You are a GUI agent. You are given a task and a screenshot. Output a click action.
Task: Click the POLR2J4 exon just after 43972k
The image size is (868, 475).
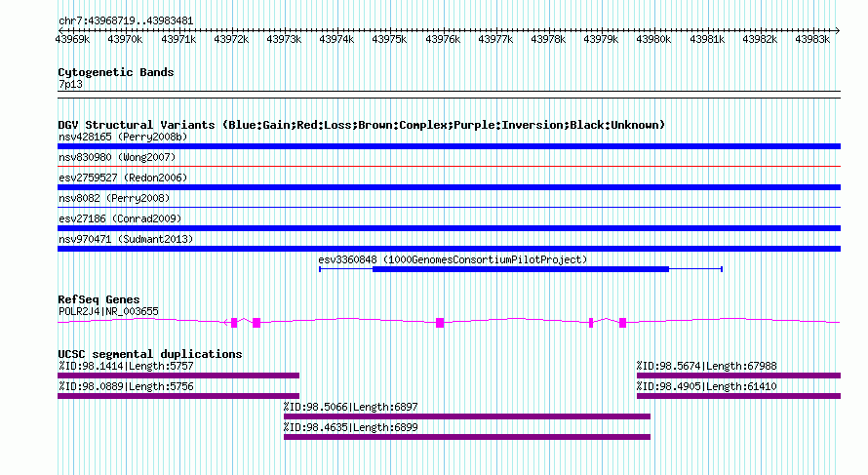(x=234, y=323)
